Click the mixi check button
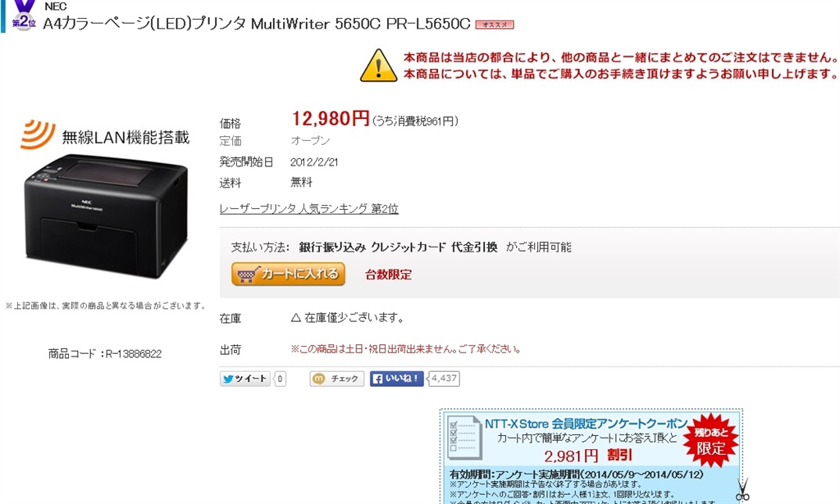The height and width of the screenshot is (504, 840). pyautogui.click(x=336, y=379)
